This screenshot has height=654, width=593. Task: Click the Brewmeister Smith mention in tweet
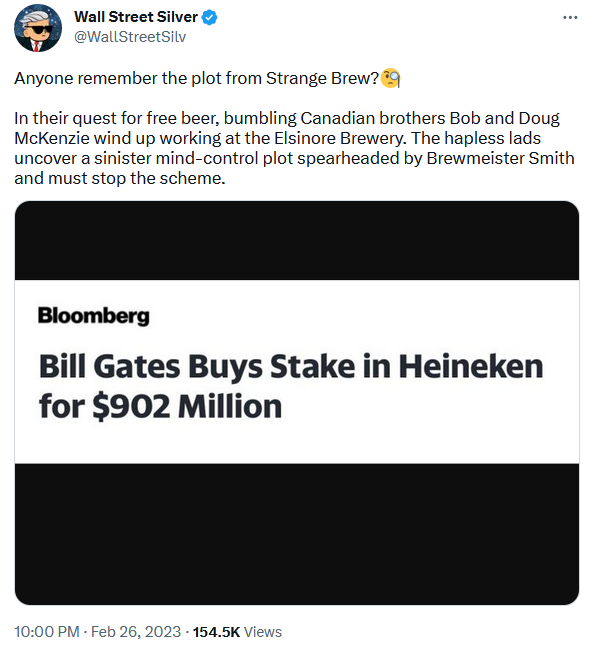click(x=500, y=158)
